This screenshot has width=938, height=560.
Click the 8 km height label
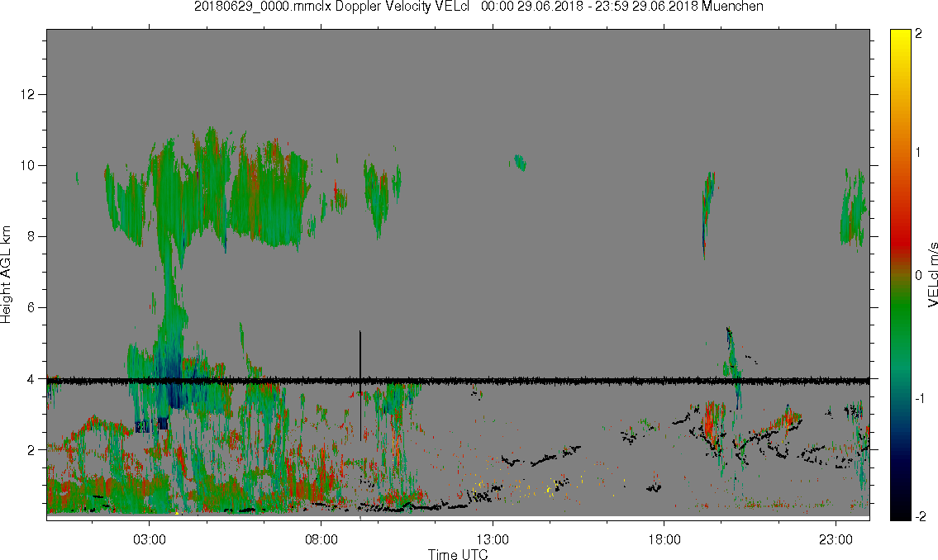(31, 237)
